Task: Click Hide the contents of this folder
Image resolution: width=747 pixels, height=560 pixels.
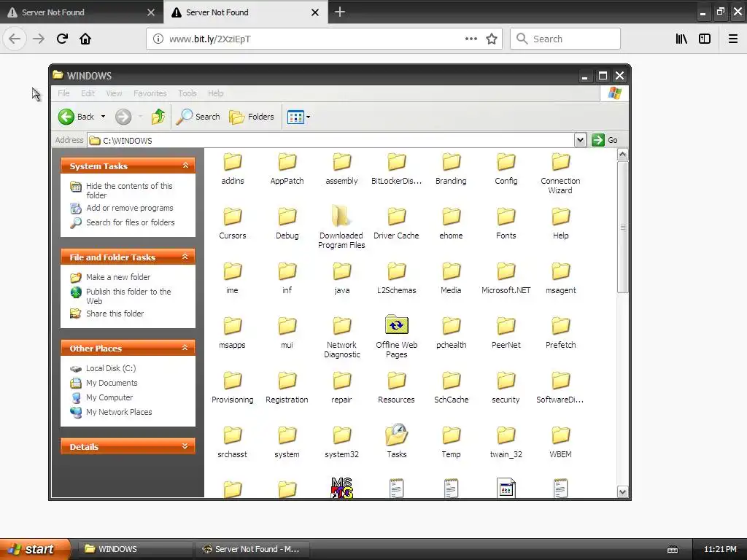Action: (129, 190)
